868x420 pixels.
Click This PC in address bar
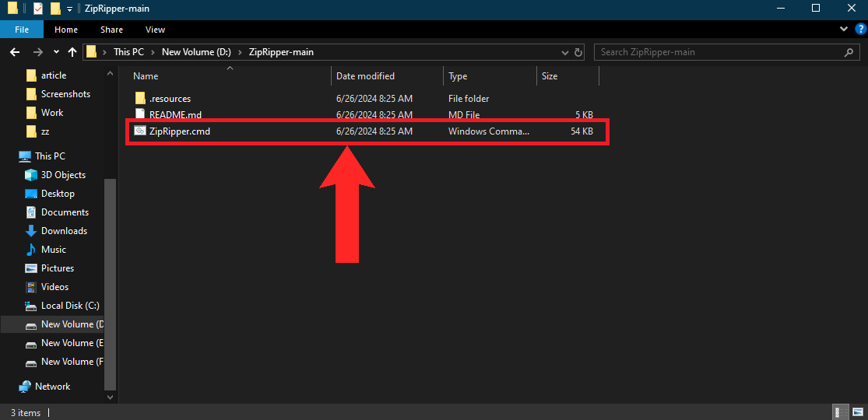(x=128, y=52)
